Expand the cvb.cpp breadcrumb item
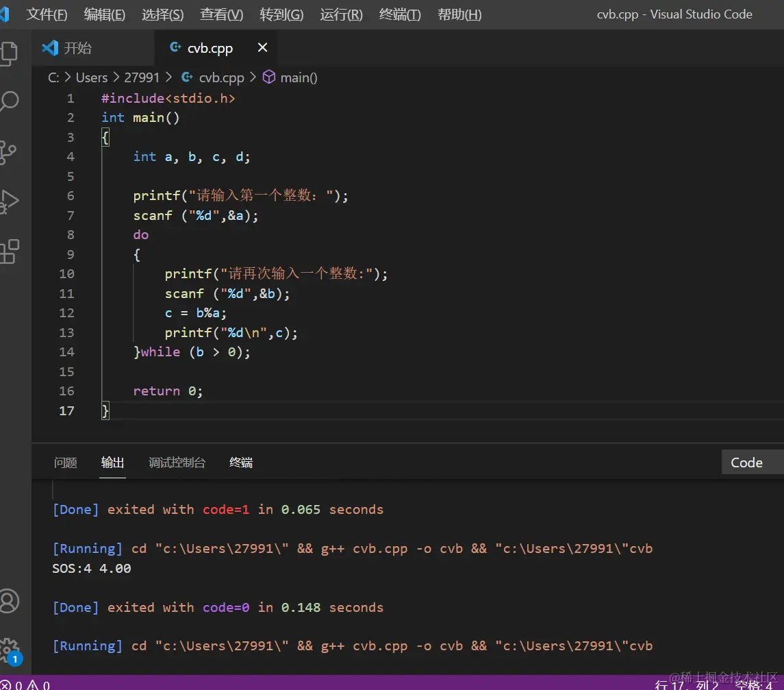784x690 pixels. tap(221, 77)
